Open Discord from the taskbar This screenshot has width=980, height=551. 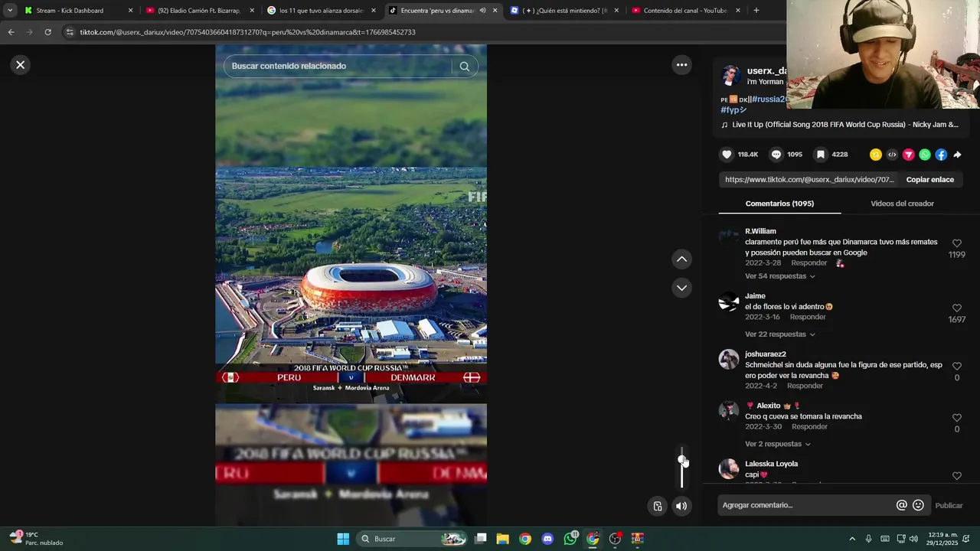547,539
